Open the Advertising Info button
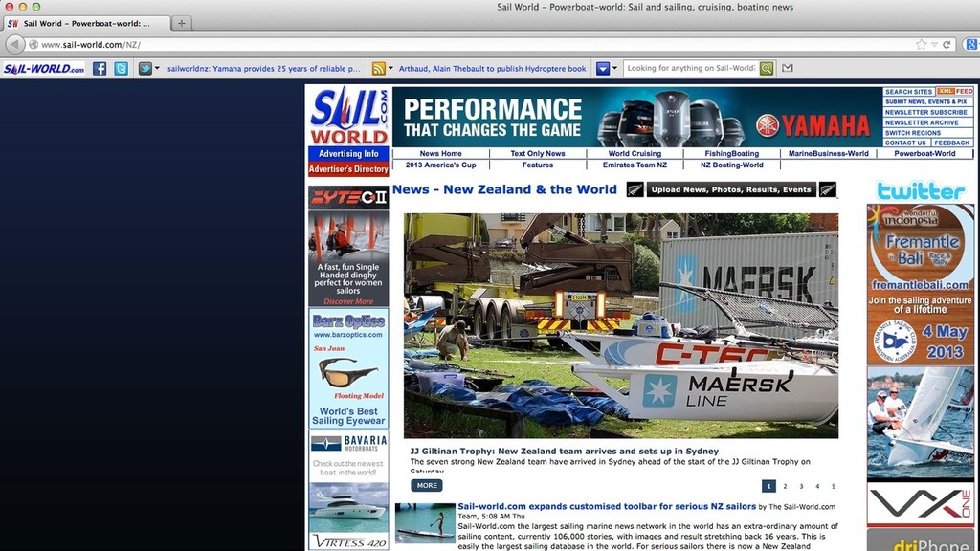The image size is (980, 551). pyautogui.click(x=348, y=154)
